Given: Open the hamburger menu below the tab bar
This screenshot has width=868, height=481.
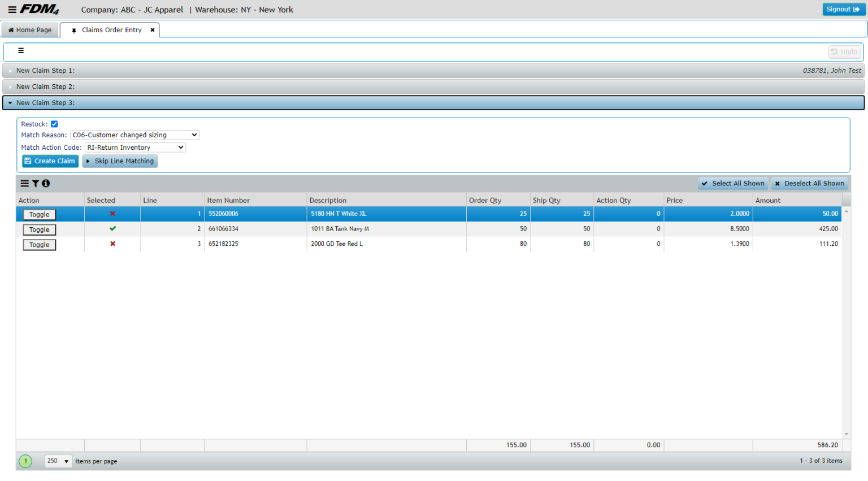Looking at the screenshot, I should [x=20, y=51].
